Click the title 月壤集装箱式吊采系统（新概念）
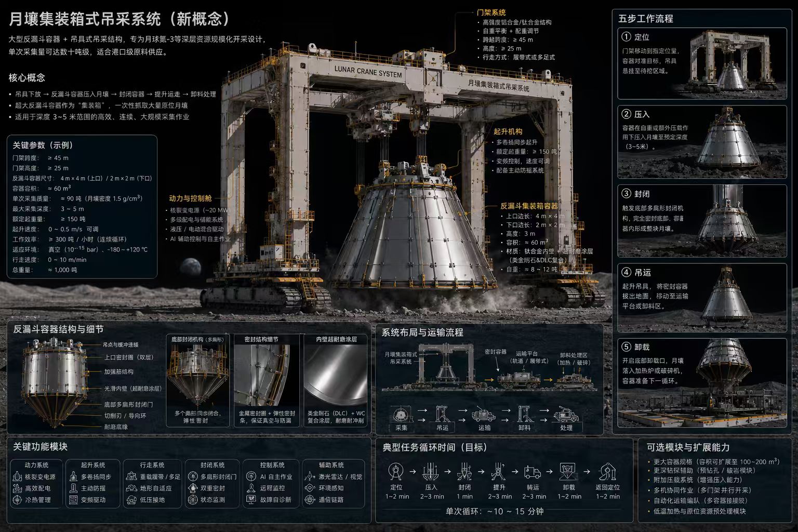Image resolution: width=798 pixels, height=532 pixels. tap(121, 19)
